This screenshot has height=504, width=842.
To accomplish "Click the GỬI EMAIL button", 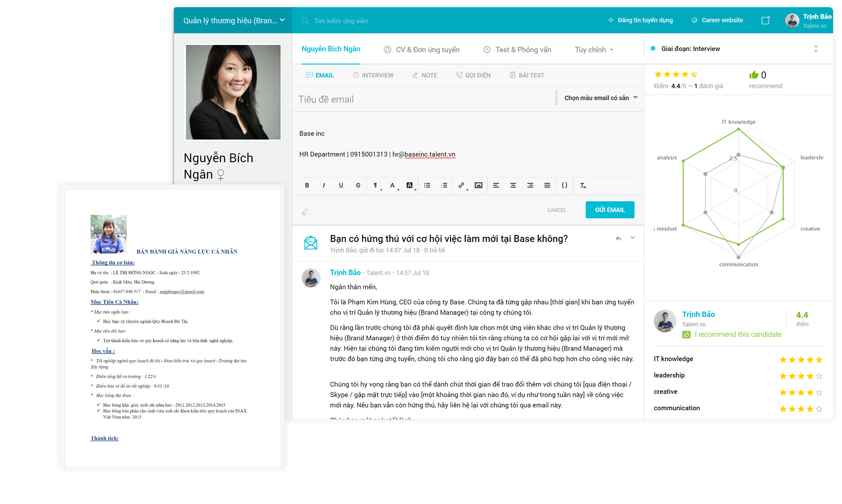I will [x=610, y=210].
